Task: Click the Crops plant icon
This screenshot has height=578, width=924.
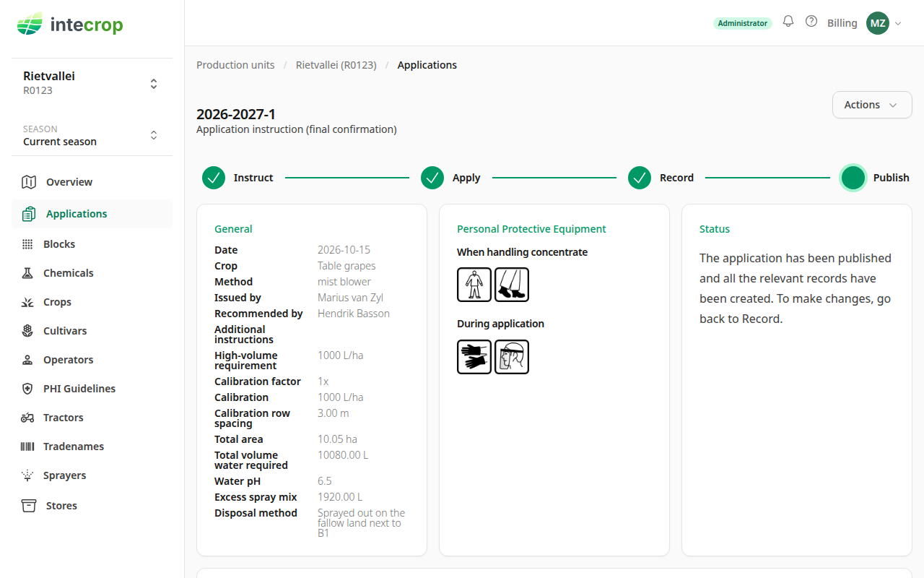Action: 27,302
